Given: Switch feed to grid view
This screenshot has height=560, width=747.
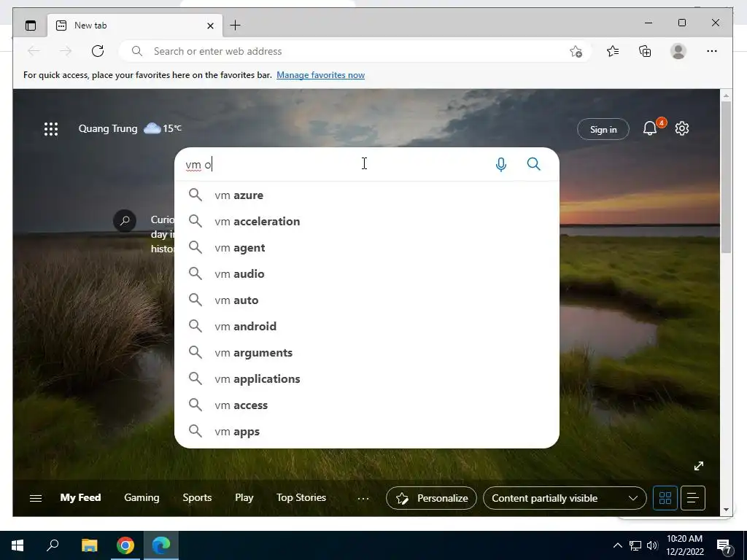Looking at the screenshot, I should click(665, 498).
